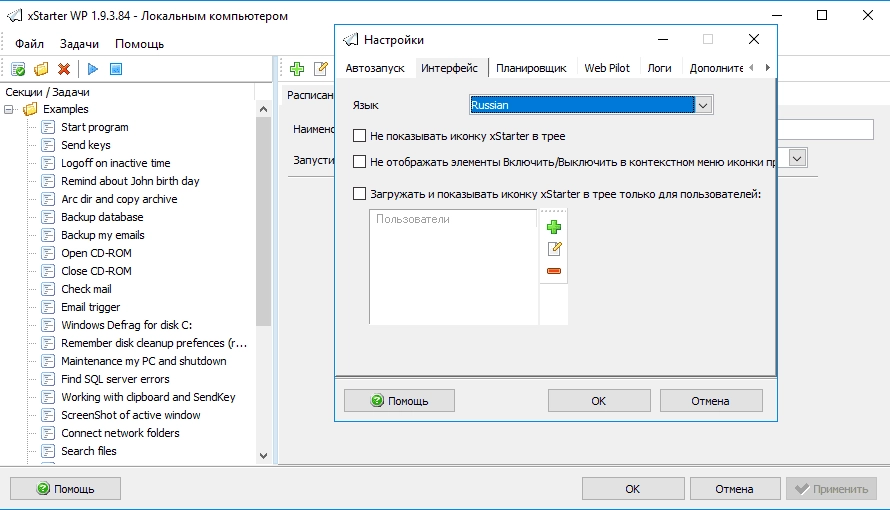The width and height of the screenshot is (890, 510).
Task: Click the xStarter title bar app icon
Action: point(14,16)
